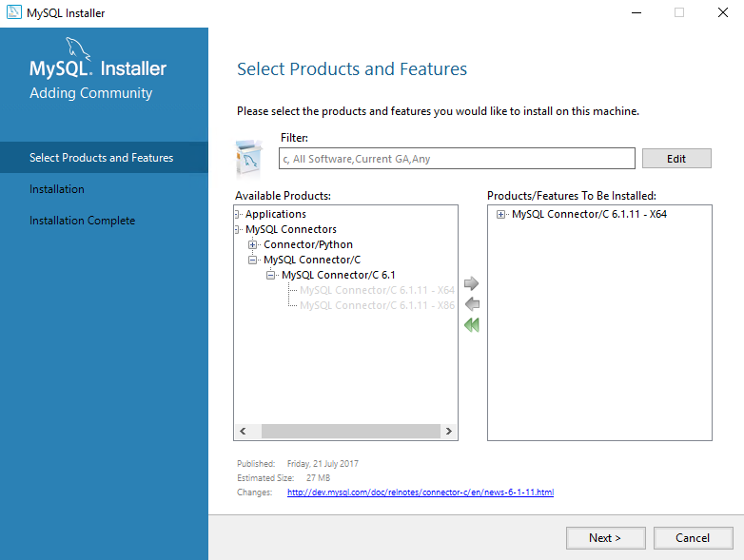Screen dimensions: 744x560
Task: Expand MySQL Connector/C 6.1.11 - X64 to install
Action: 500,214
